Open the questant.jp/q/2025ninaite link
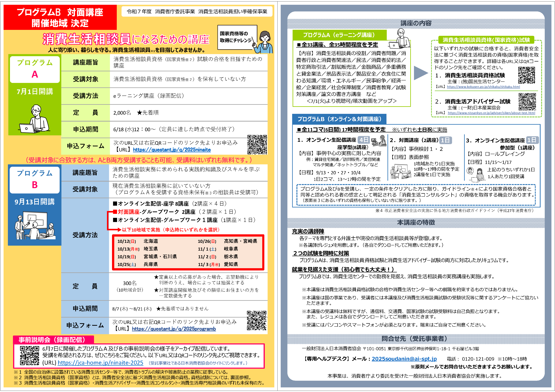The height and width of the screenshot is (392, 555). pyautogui.click(x=172, y=150)
